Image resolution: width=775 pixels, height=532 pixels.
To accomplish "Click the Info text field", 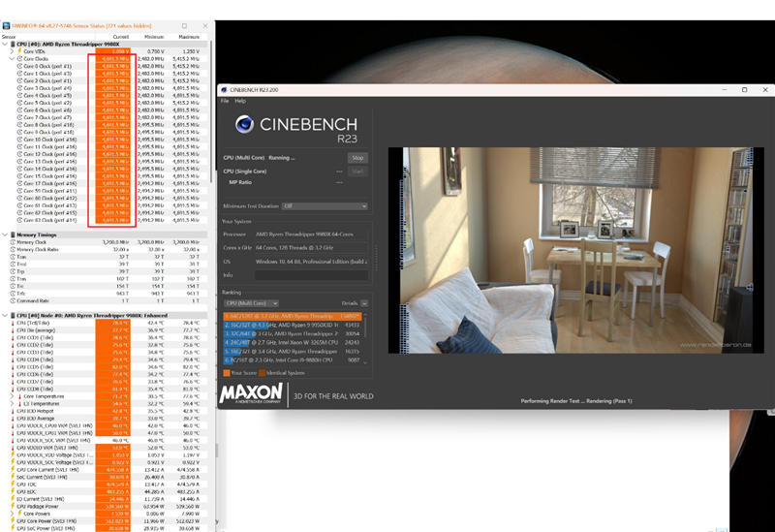I will click(x=311, y=275).
